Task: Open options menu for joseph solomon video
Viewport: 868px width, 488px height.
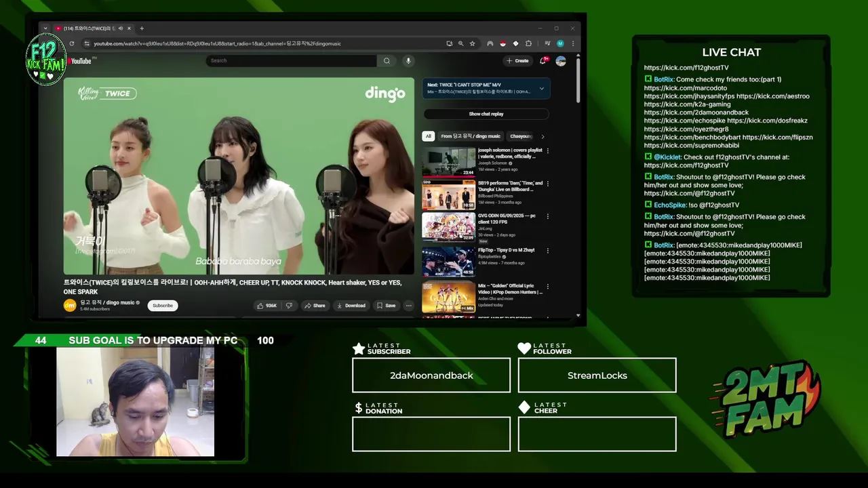Action: [548, 150]
